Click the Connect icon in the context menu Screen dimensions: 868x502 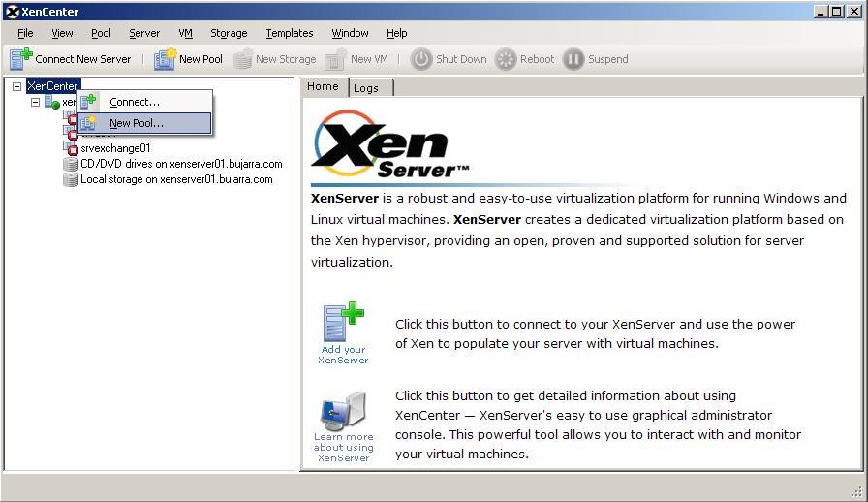point(88,102)
